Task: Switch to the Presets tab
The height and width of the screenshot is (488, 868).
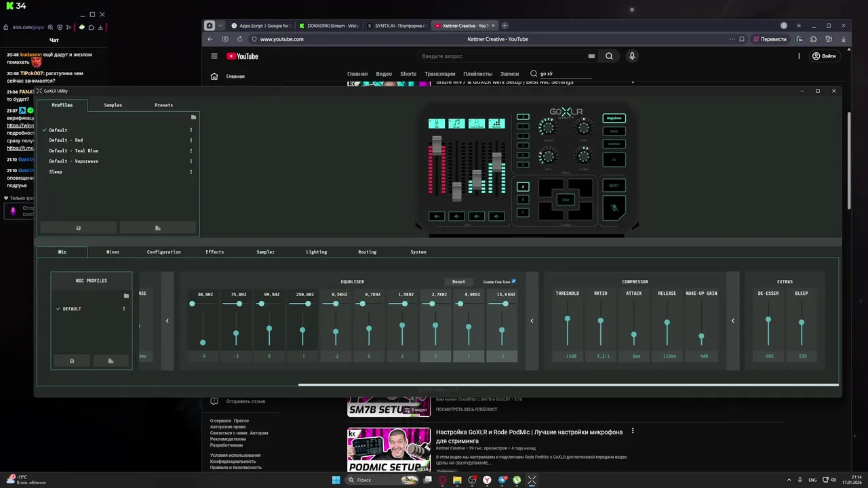Action: tap(163, 105)
